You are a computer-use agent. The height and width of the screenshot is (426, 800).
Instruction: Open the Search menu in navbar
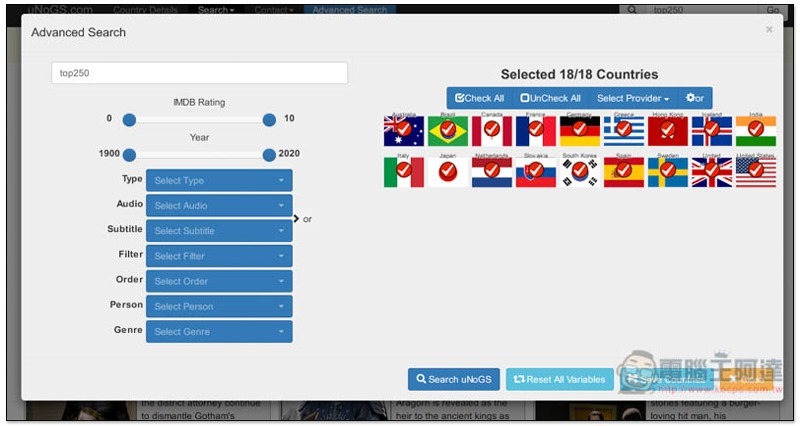215,10
